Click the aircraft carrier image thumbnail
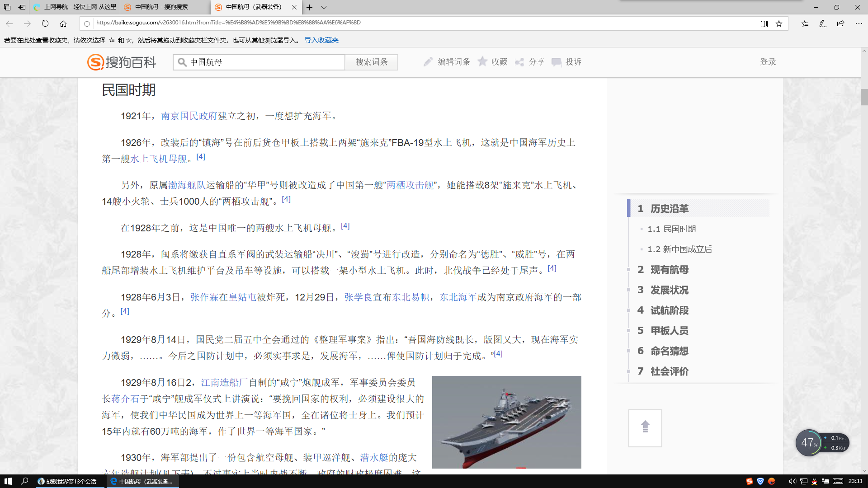The height and width of the screenshot is (488, 868). 506,422
